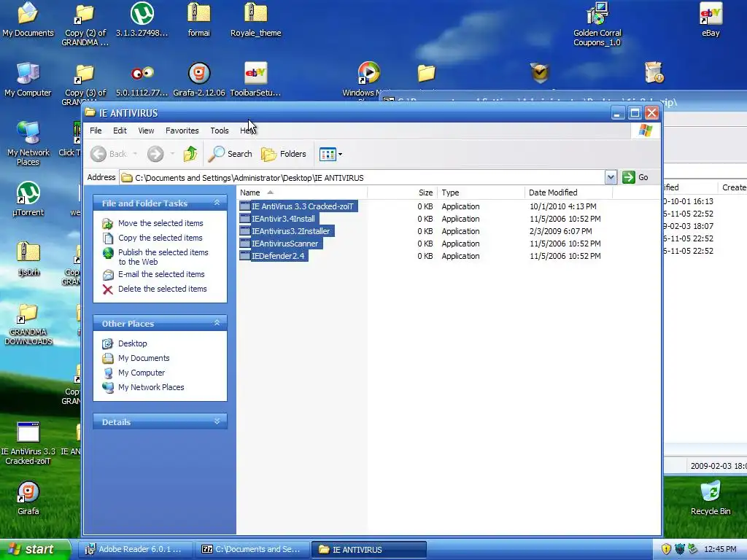Select My Documents desktop icon
The image size is (747, 560).
[28, 20]
